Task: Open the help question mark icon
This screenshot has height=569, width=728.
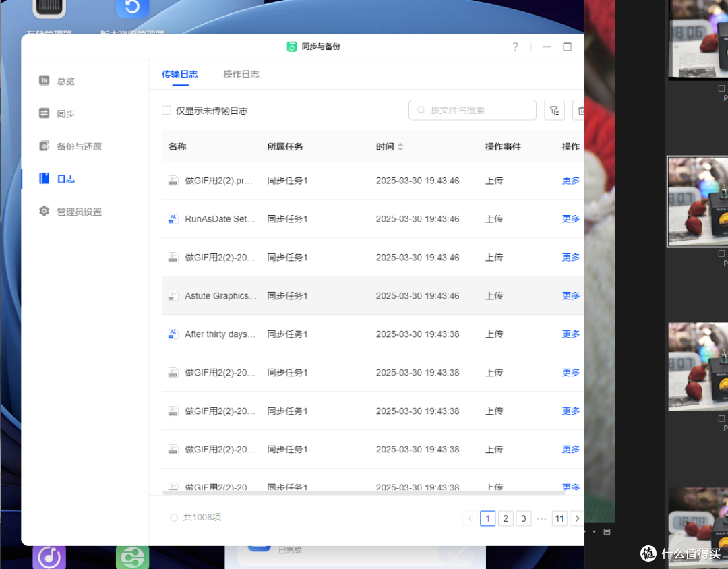Action: click(515, 47)
